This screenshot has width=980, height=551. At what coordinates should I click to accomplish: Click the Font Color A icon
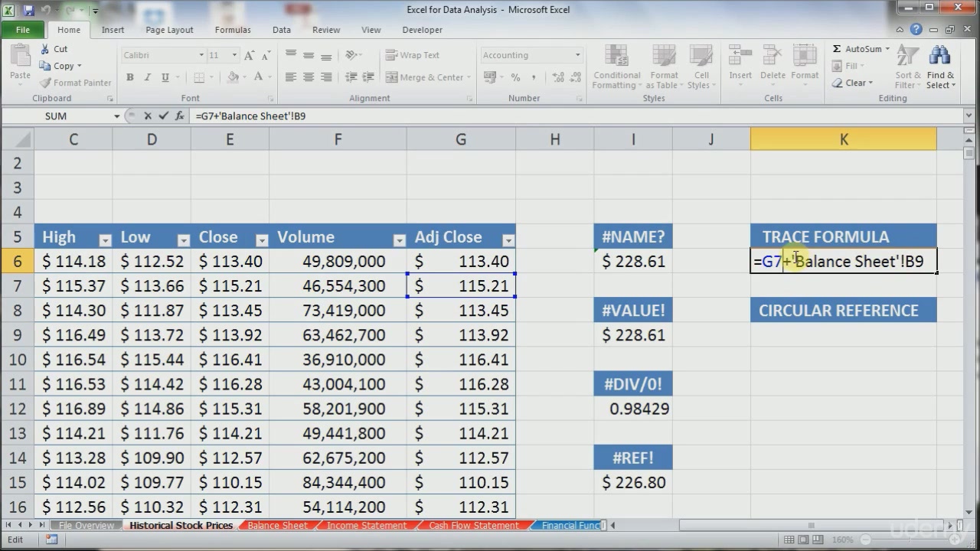258,77
